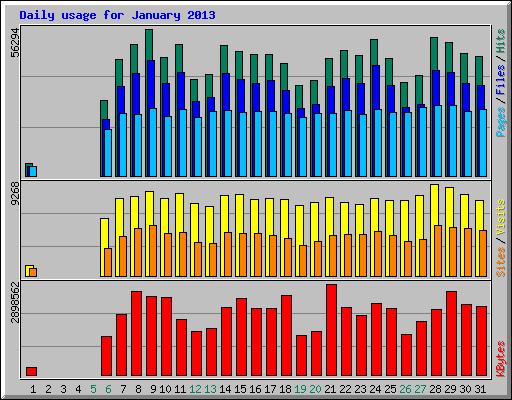Image resolution: width=512 pixels, height=400 pixels.
Task: Click the Sites legend label
Action: click(x=501, y=262)
